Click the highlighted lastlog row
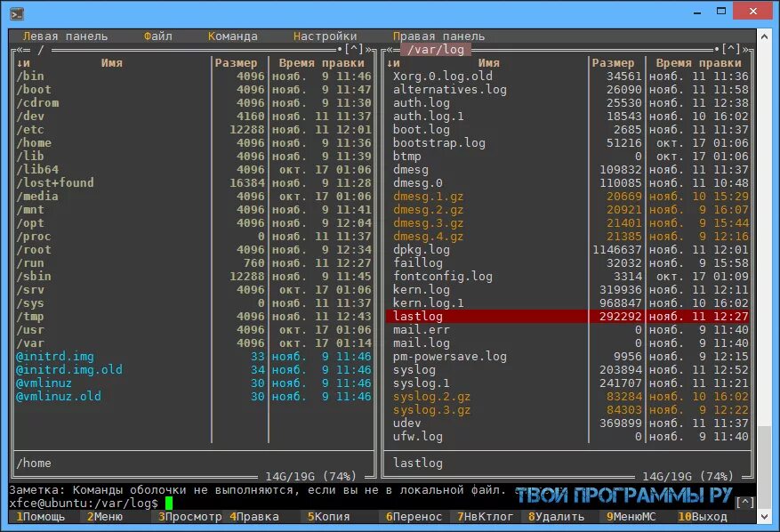780x532 pixels. tap(567, 316)
